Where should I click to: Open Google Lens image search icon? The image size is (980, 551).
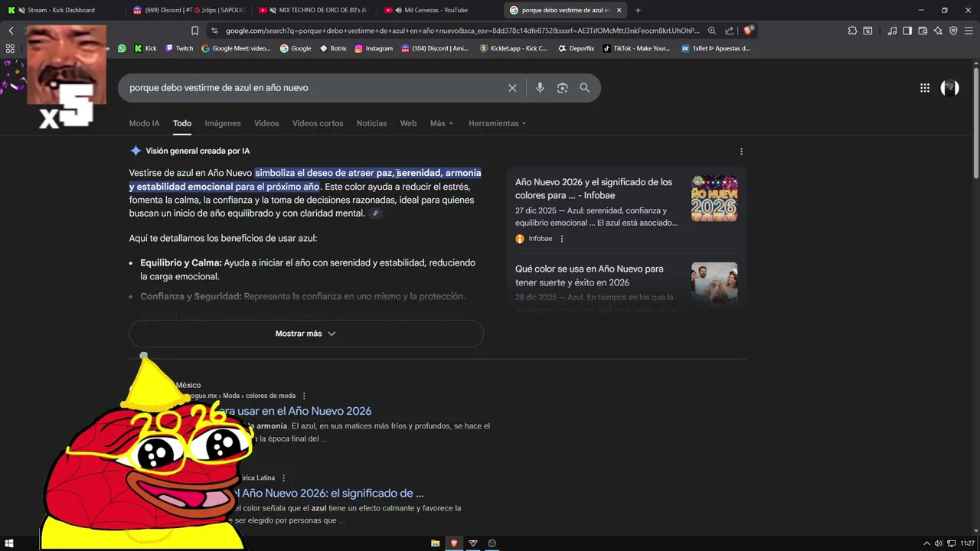563,88
